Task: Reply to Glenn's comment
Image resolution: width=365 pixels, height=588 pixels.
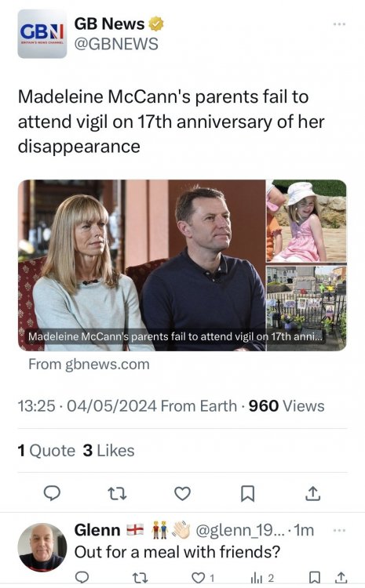Action: point(82,578)
